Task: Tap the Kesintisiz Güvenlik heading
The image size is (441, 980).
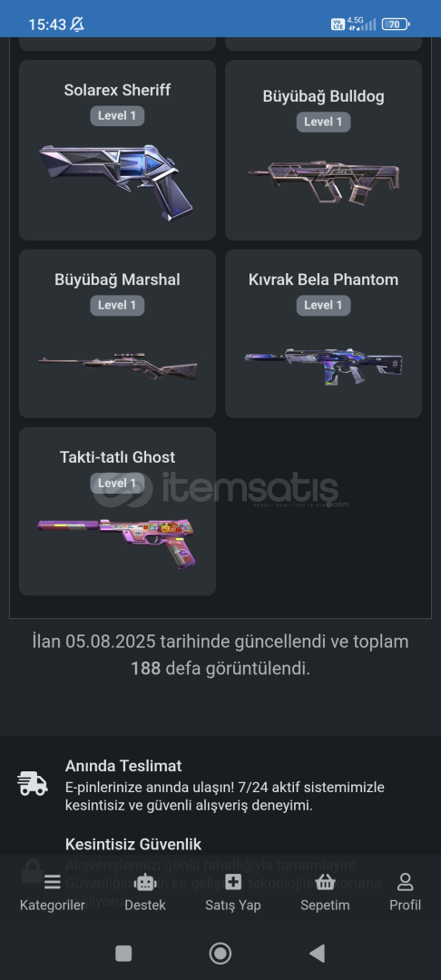Action: (133, 845)
